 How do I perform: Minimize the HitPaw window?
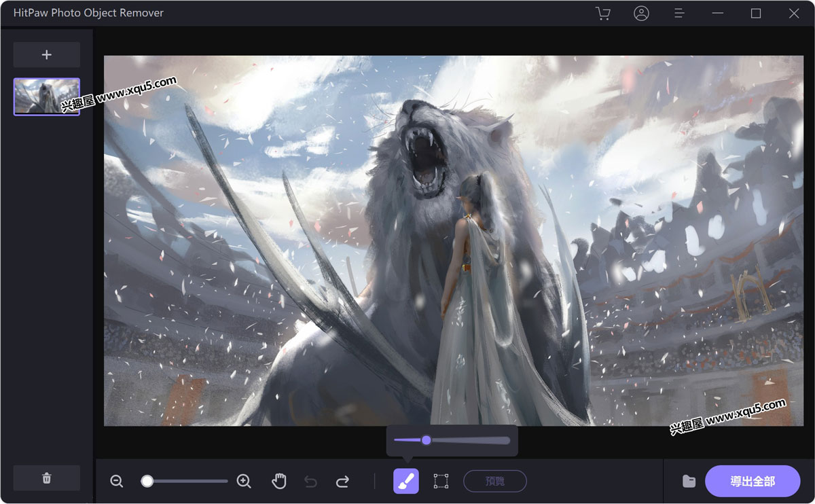[x=718, y=14]
